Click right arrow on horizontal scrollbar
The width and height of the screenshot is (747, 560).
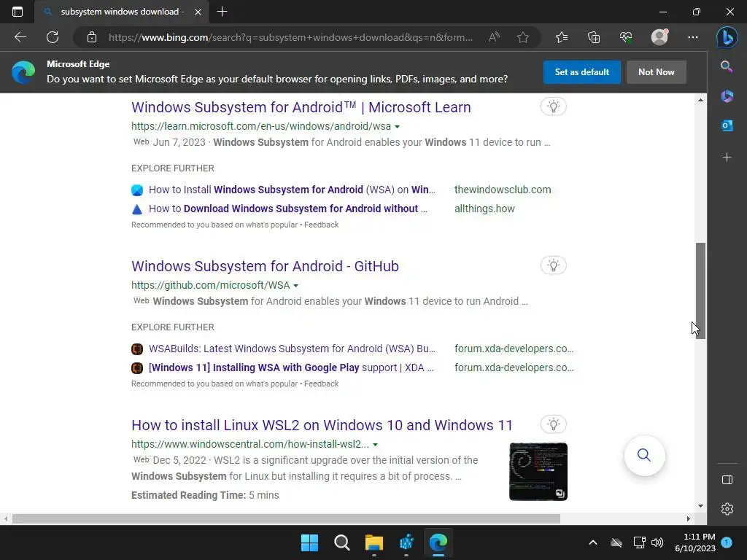[688, 518]
